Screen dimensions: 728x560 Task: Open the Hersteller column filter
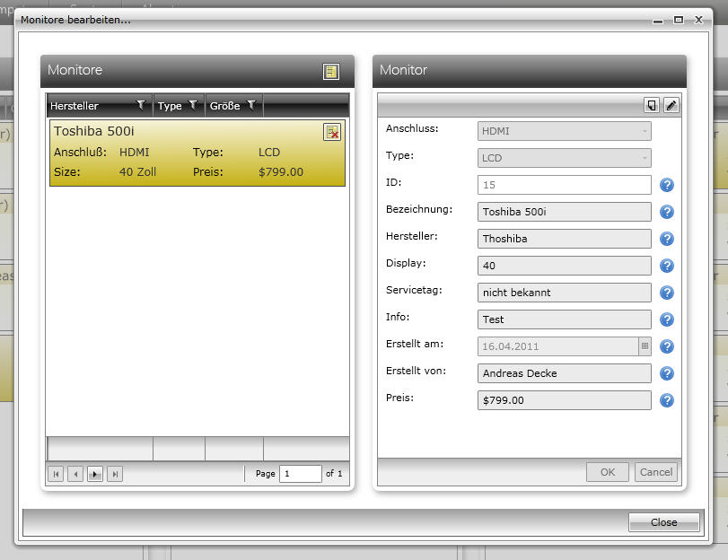pyautogui.click(x=141, y=105)
